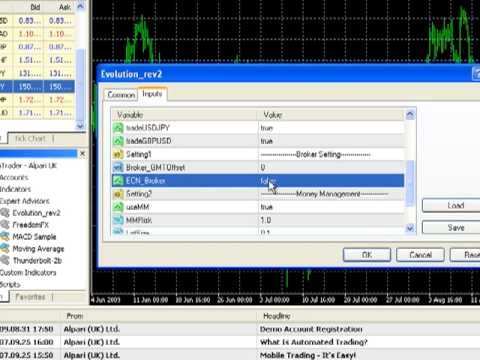Open What Is Automated Trading message

click(x=314, y=342)
